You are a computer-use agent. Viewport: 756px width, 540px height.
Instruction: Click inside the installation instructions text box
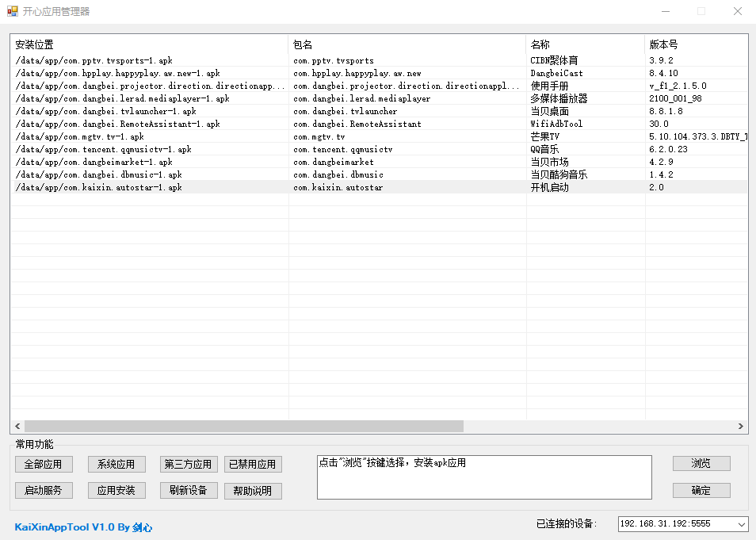click(x=482, y=477)
